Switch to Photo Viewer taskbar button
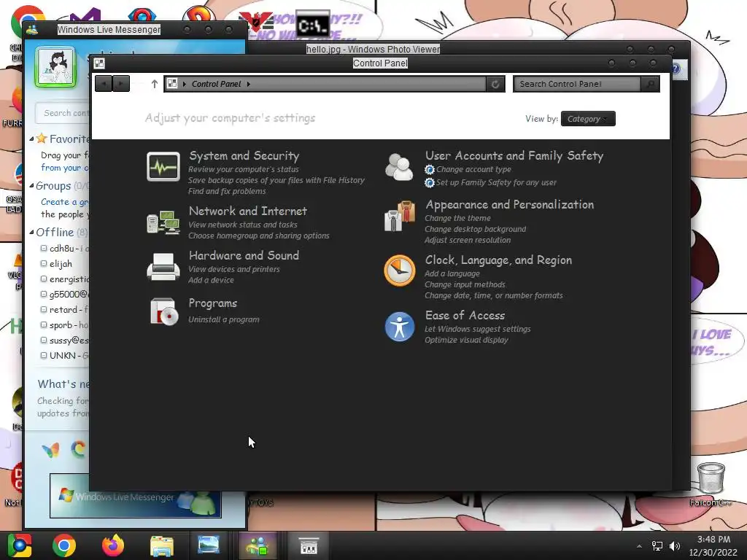747x560 pixels. tap(208, 545)
